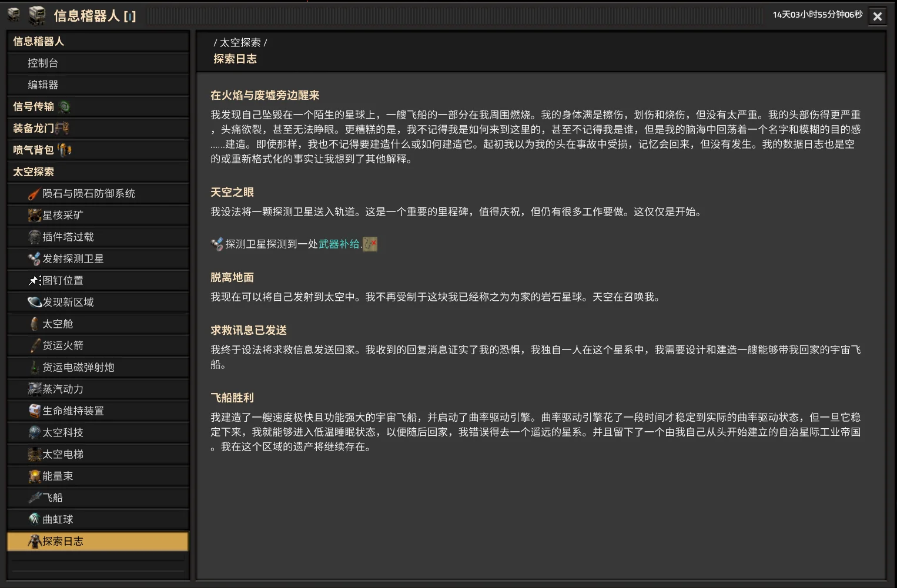The height and width of the screenshot is (588, 897).
Task: Click the 飞船 spaceship icon
Action: pyautogui.click(x=35, y=498)
